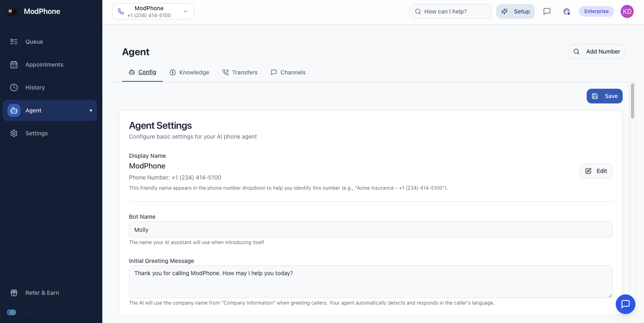Viewport: 644px width, 323px height.
Task: Click the "Phone Number: +1 (234) 414-5100" text
Action: [x=175, y=177]
